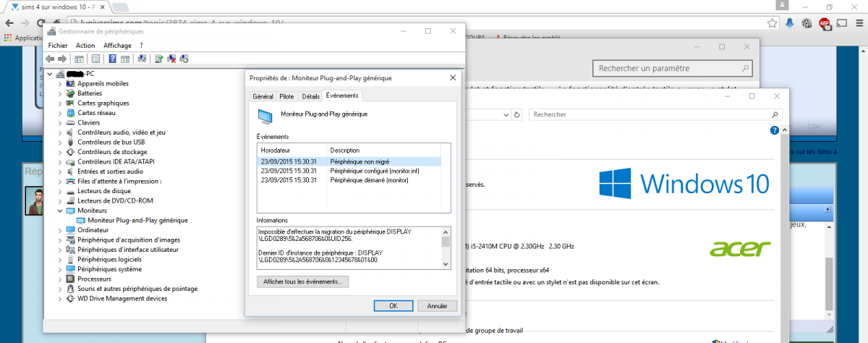Click the back arrow in Device Manager toolbar
Viewport: 868px width, 343px height.
click(50, 59)
